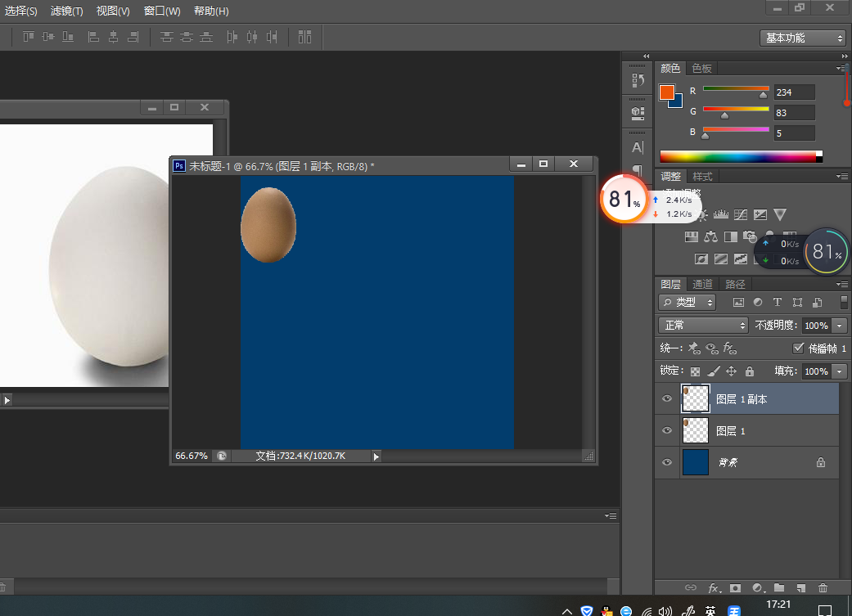The height and width of the screenshot is (616, 852).
Task: Create a new group with the folder icon
Action: (779, 587)
